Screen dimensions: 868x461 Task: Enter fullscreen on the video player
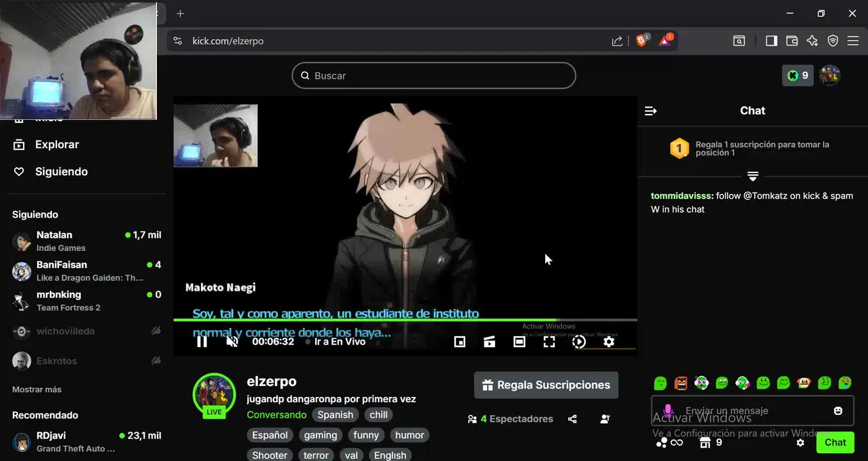pyautogui.click(x=549, y=342)
